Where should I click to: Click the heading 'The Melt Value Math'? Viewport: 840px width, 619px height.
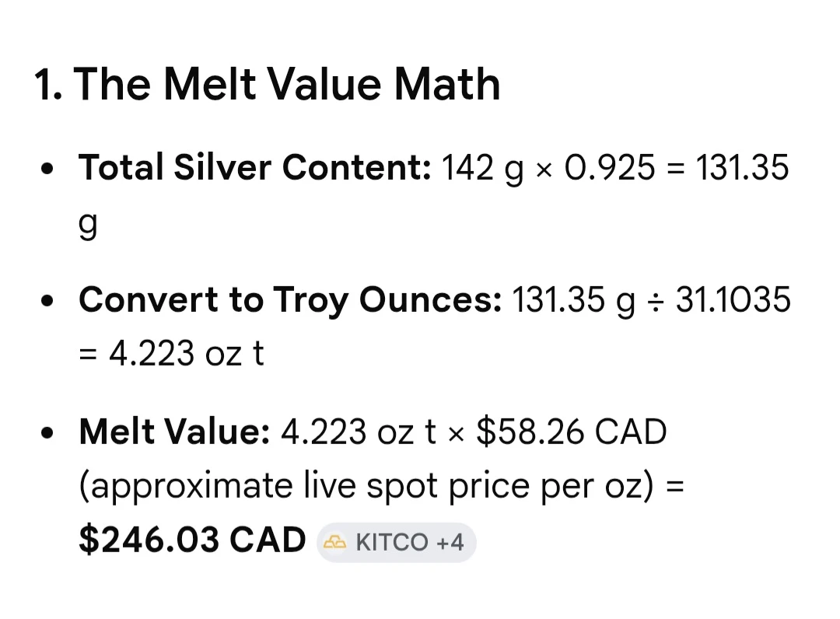287,84
